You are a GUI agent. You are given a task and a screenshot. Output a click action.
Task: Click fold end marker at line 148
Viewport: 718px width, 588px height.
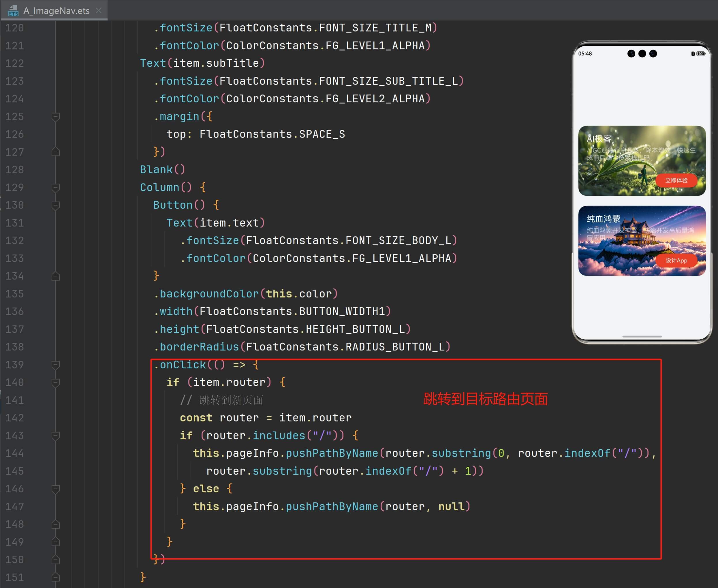pos(56,524)
